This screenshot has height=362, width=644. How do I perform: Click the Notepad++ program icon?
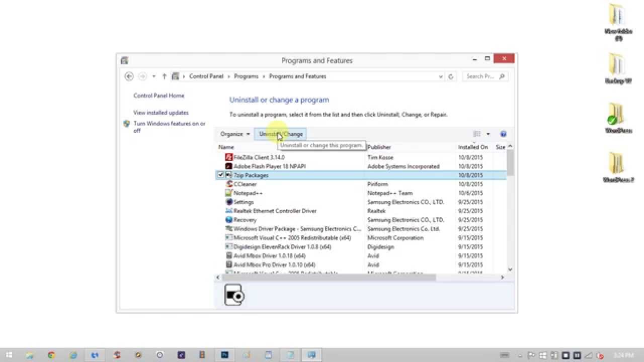click(229, 193)
